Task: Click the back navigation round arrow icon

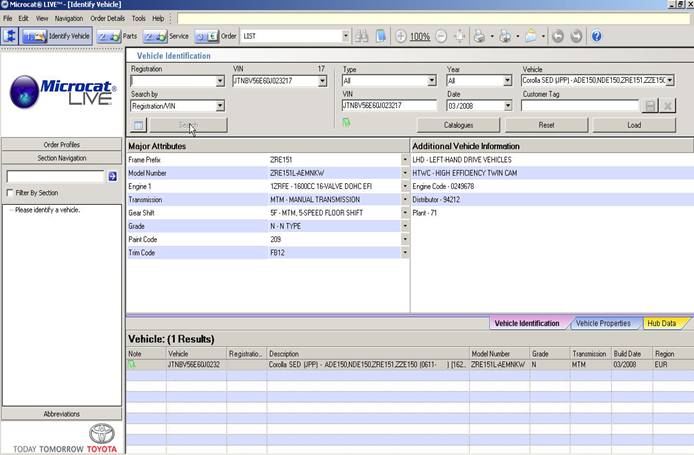Action: coord(558,36)
